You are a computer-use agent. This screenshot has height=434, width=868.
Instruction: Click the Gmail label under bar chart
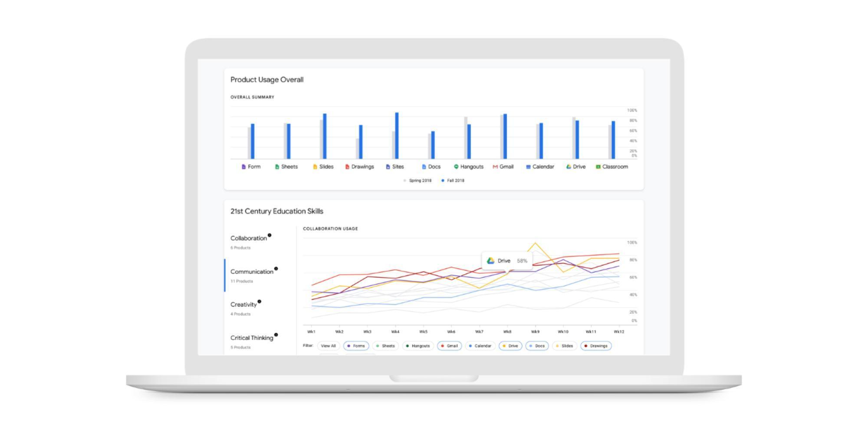pos(506,167)
